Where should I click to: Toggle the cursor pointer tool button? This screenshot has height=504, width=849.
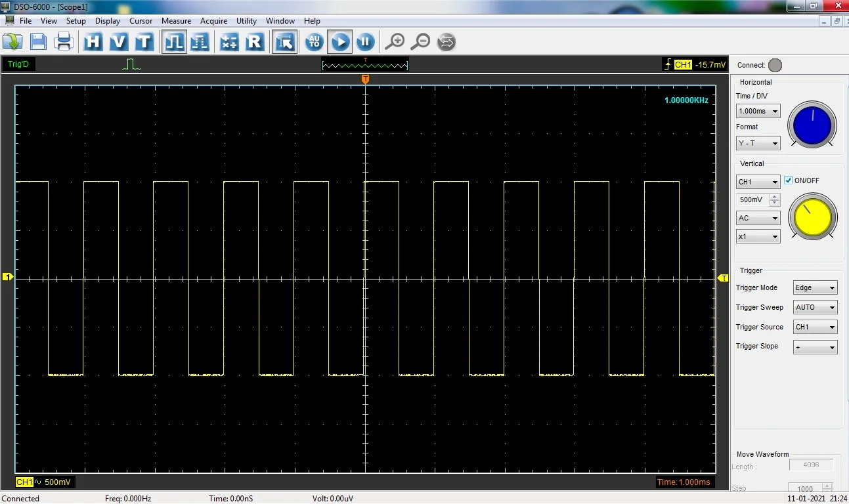(x=285, y=42)
